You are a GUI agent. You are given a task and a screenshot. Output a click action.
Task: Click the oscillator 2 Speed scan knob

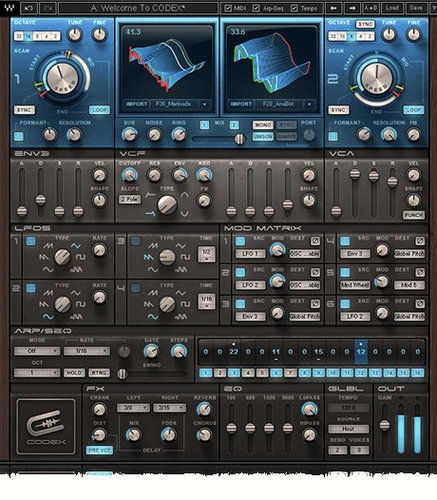pos(377,79)
